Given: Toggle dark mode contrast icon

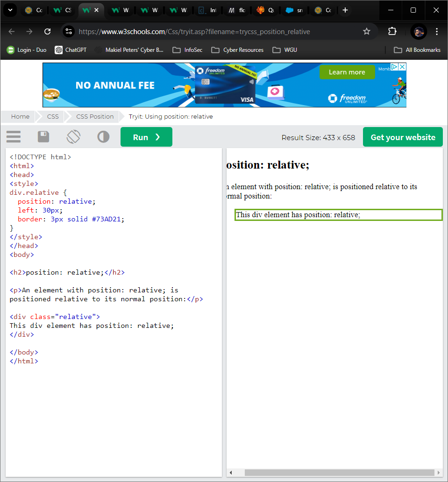Looking at the screenshot, I should [x=103, y=137].
